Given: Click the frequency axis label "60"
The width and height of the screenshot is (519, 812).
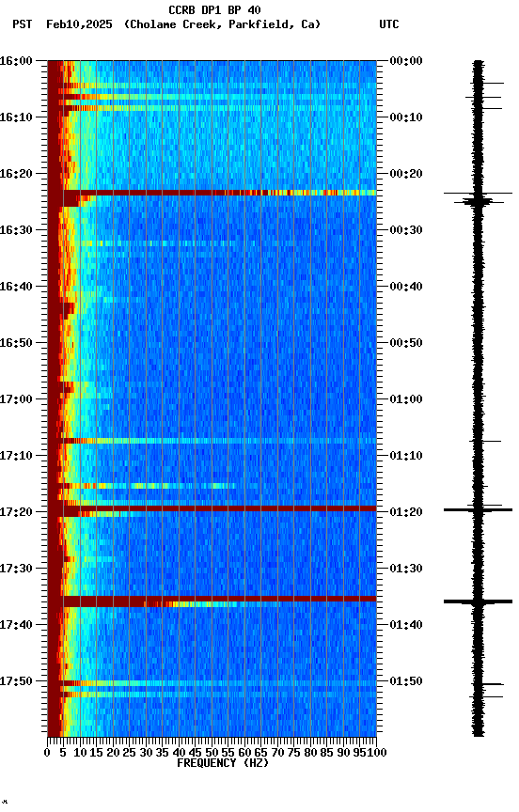Looking at the screenshot, I should pos(244,753).
